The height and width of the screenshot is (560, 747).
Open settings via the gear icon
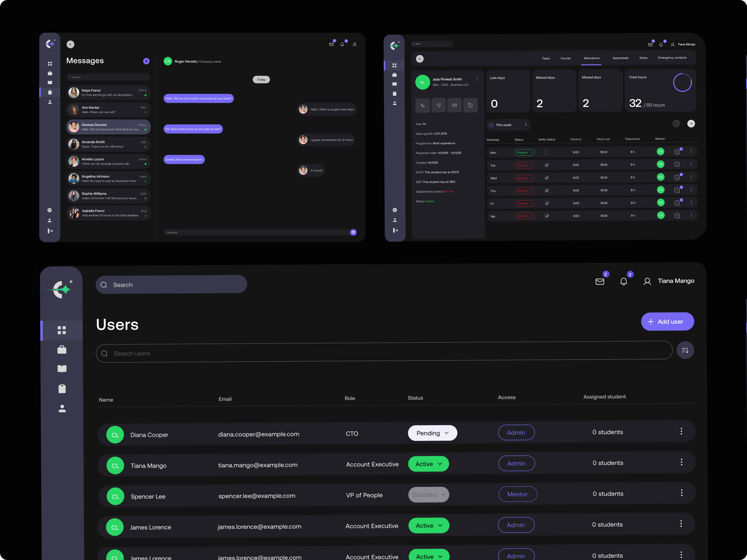(x=50, y=210)
